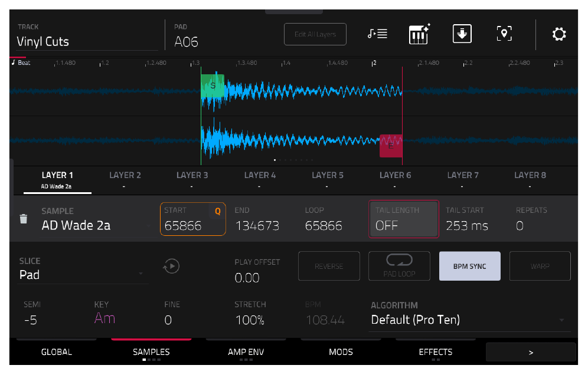Select the red E end marker

point(391,146)
